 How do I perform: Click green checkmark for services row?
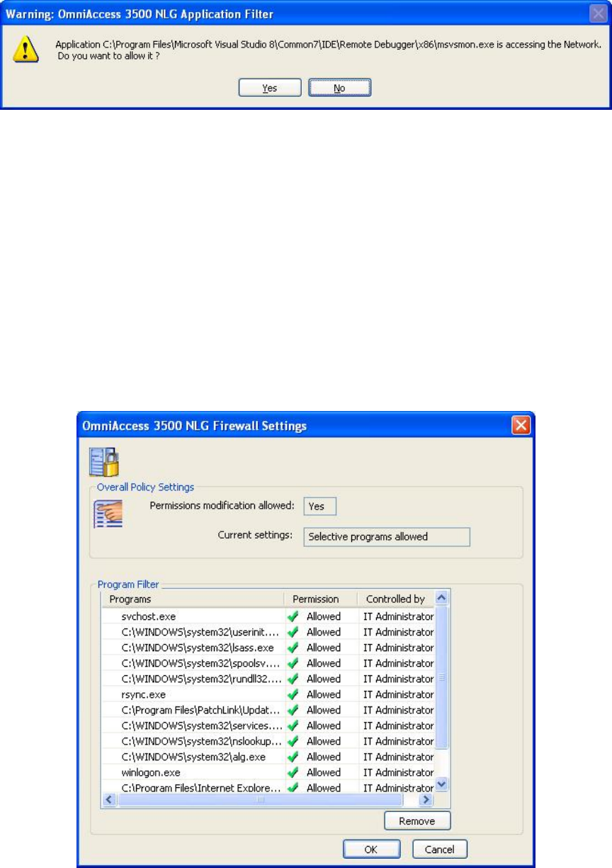tap(293, 726)
